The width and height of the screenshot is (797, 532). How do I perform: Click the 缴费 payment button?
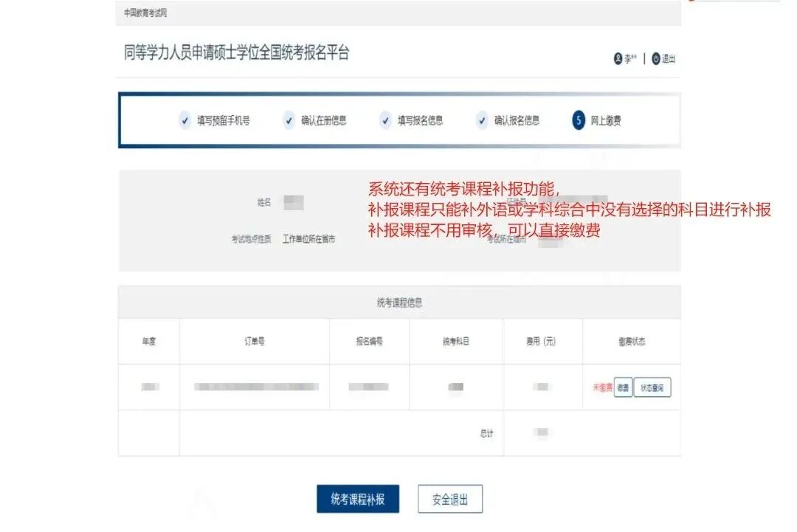point(622,387)
